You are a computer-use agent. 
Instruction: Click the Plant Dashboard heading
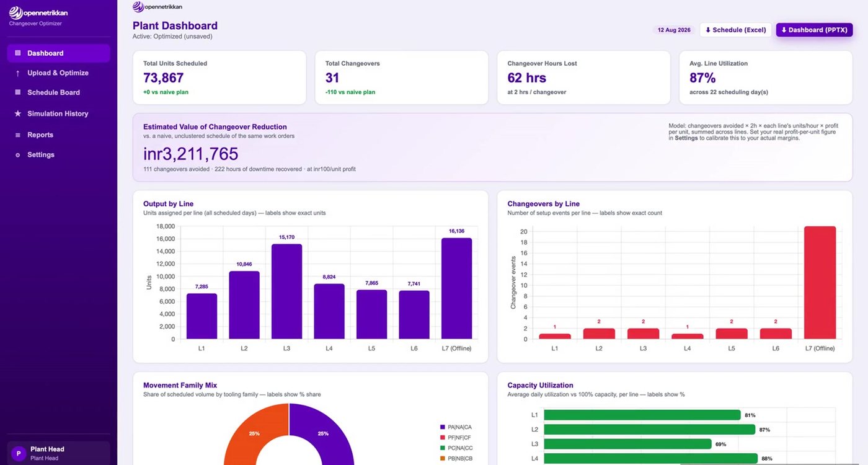pyautogui.click(x=175, y=26)
